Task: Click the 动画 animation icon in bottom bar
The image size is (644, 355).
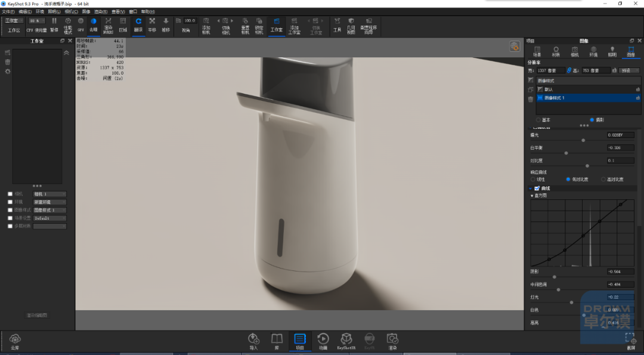Action: (x=323, y=342)
